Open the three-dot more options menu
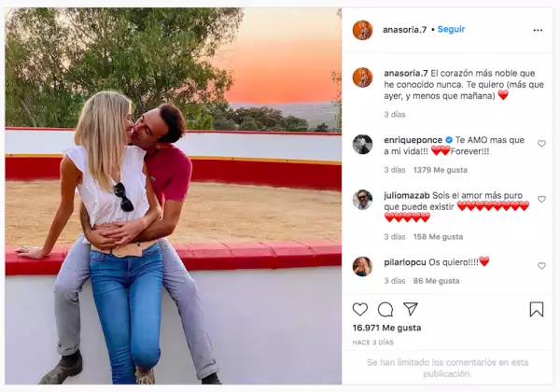The height and width of the screenshot is (392, 560). [x=538, y=31]
